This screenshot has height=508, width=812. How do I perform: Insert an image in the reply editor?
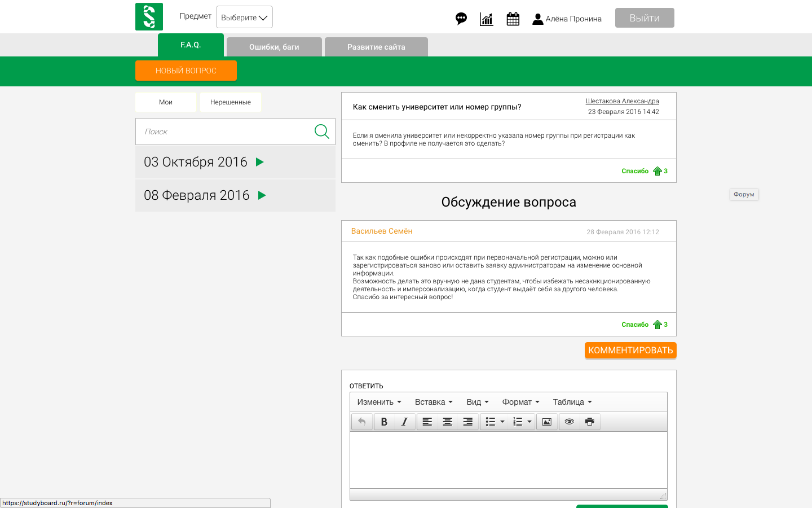[546, 422]
